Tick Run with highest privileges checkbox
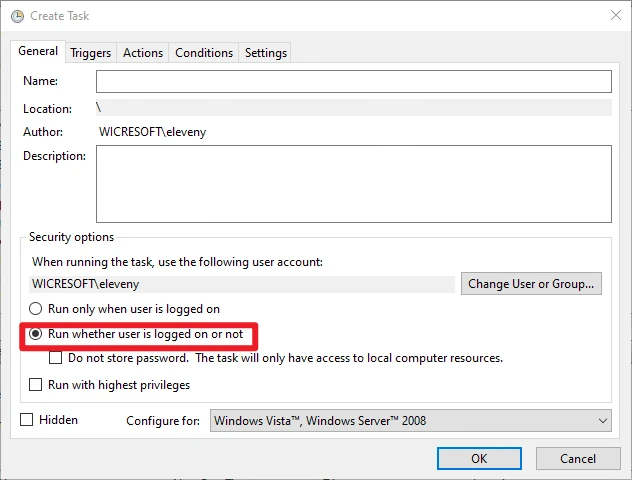Viewport: 632px width, 480px height. click(37, 385)
